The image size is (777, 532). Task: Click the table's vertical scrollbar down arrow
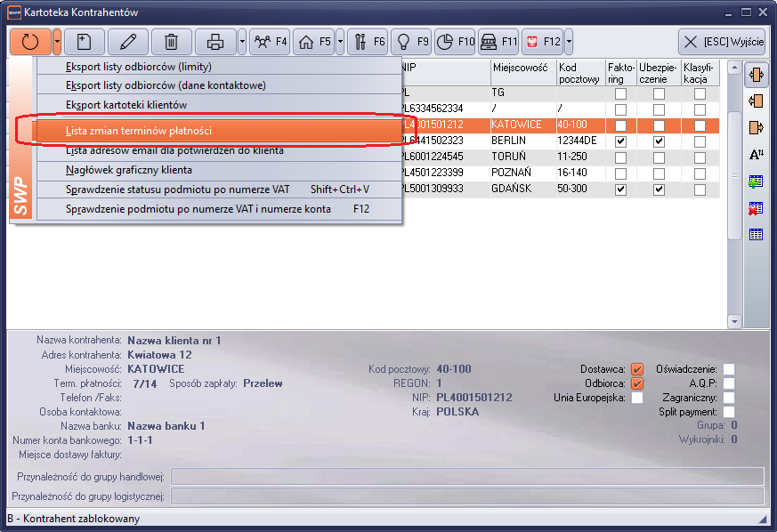(734, 321)
